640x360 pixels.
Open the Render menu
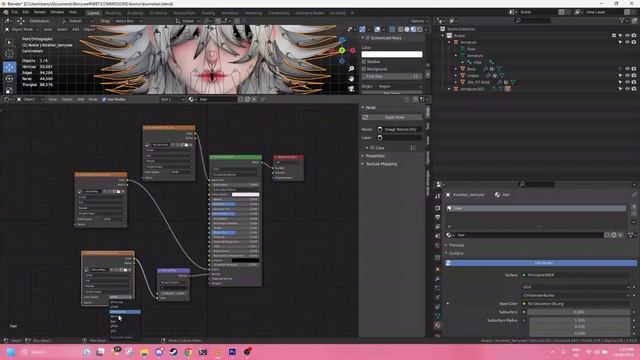click(40, 12)
